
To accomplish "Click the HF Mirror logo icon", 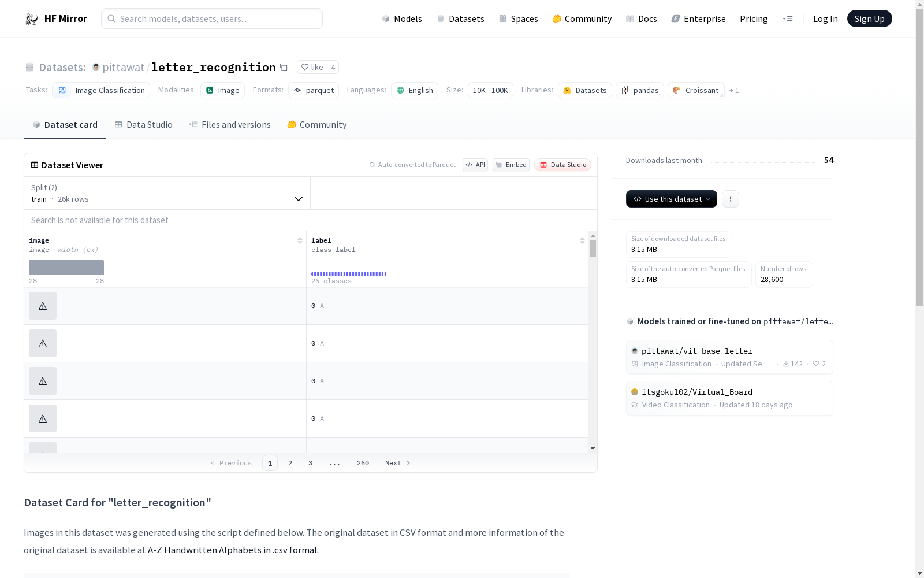I will [x=31, y=19].
